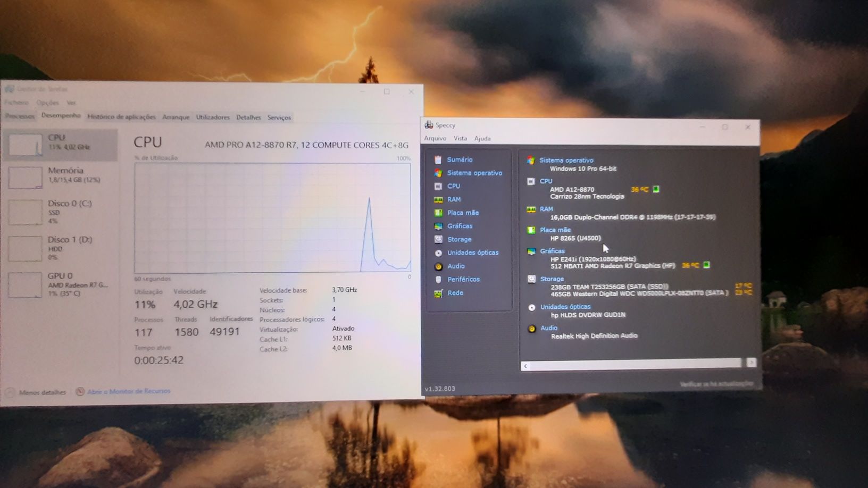Select Audio speaker icon in Speccy sidebar

(438, 266)
